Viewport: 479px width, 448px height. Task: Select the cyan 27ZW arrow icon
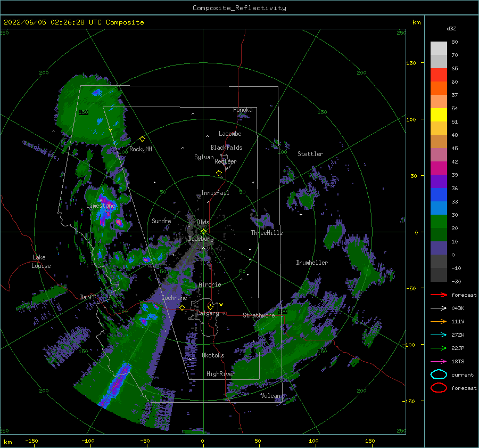click(x=439, y=335)
